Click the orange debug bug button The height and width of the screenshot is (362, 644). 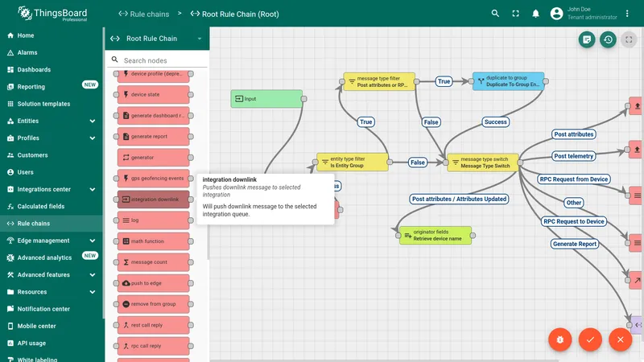tap(559, 339)
